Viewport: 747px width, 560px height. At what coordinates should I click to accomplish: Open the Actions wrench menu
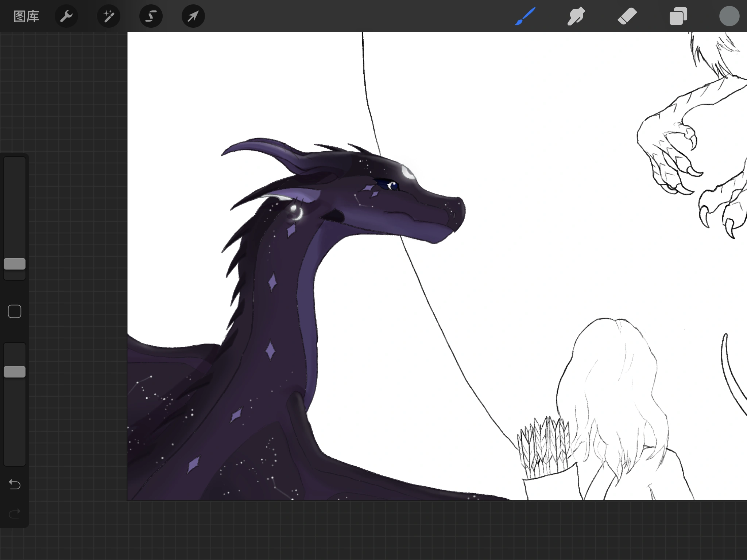tap(66, 16)
